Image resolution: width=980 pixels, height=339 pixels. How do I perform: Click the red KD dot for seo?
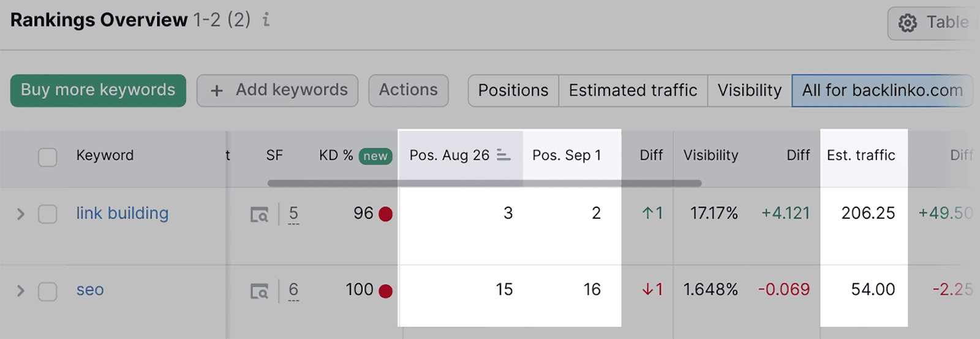(385, 291)
